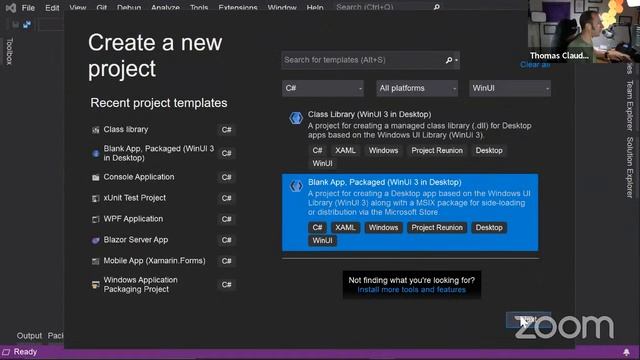640x360 pixels.
Task: Click the Windows tag on Class Library template
Action: (x=383, y=151)
